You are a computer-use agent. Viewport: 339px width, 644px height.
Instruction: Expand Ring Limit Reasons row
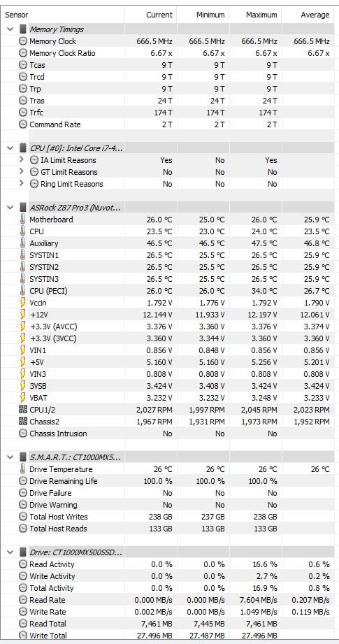(22, 184)
